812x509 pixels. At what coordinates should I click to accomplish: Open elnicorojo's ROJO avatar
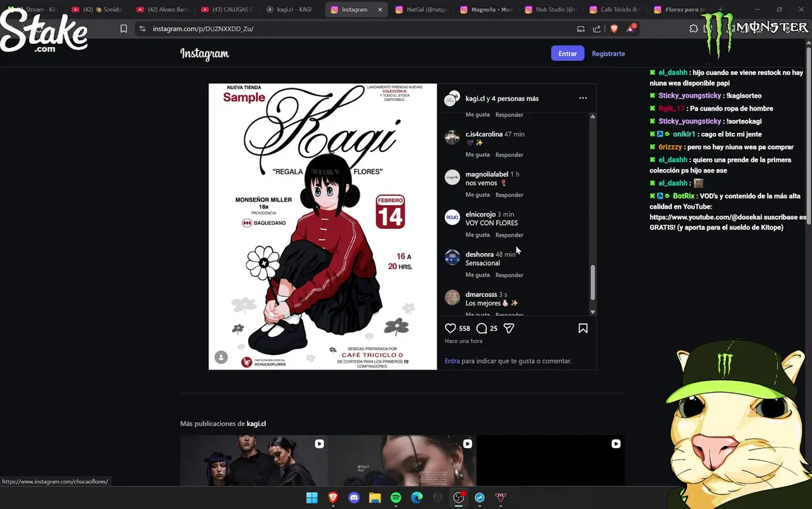(452, 218)
